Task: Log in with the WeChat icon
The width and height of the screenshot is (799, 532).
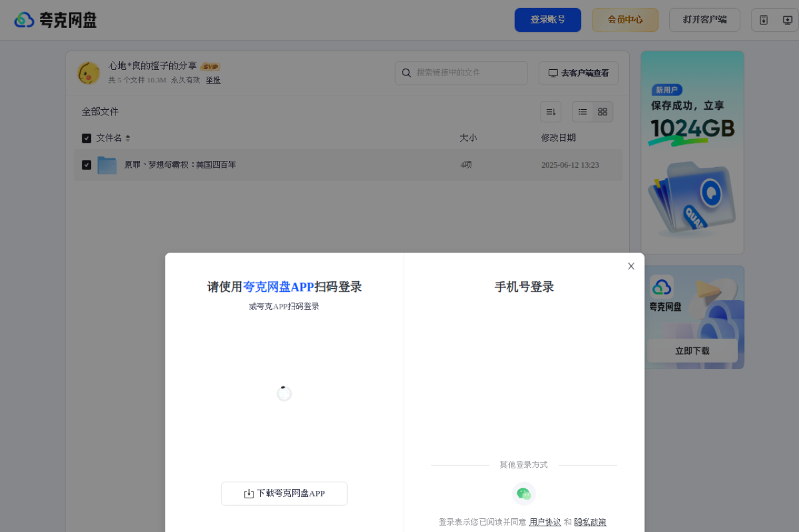Action: click(524, 493)
